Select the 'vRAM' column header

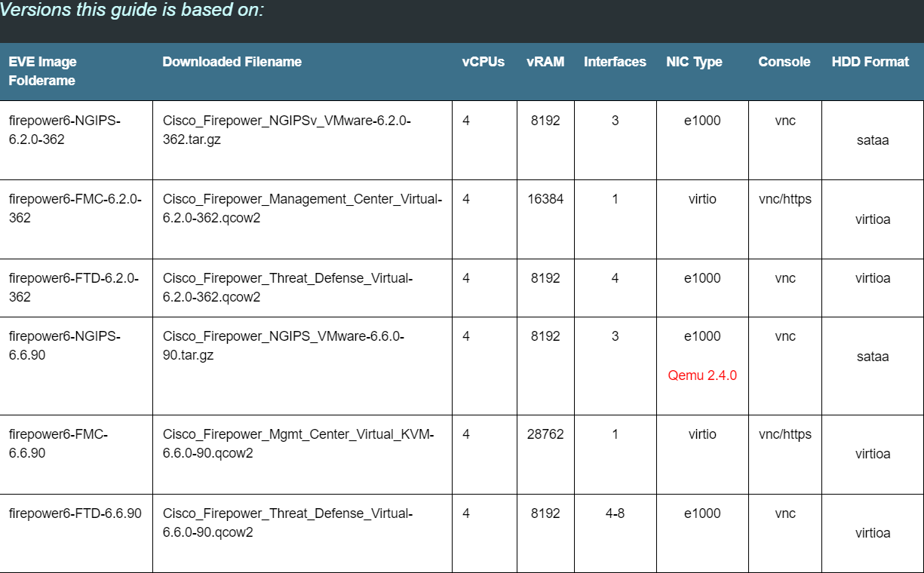point(545,62)
